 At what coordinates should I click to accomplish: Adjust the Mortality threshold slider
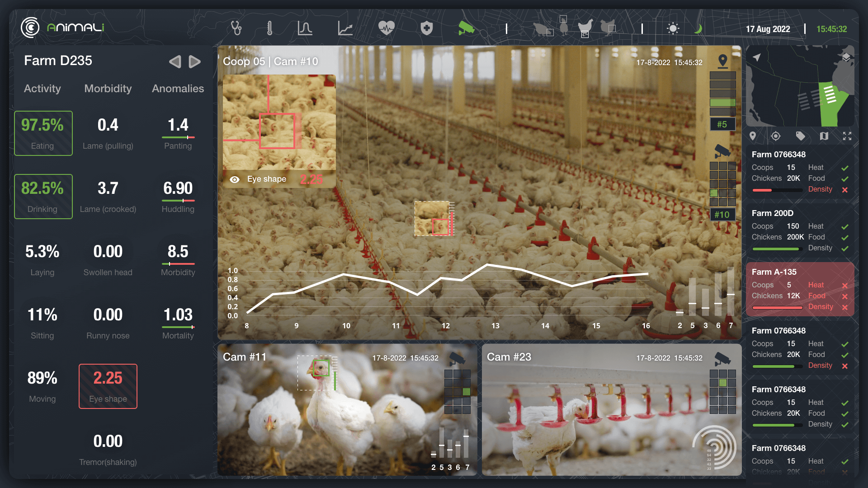pyautogui.click(x=178, y=327)
